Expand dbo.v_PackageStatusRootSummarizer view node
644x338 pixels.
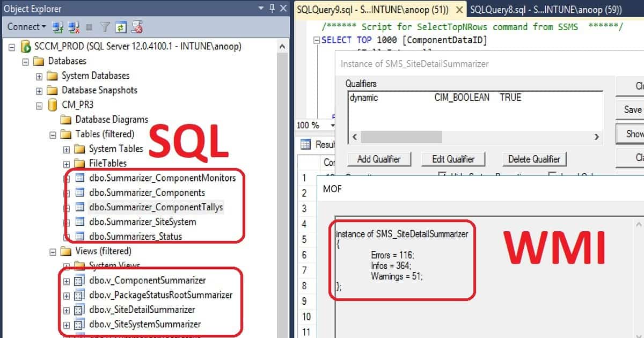(67, 295)
